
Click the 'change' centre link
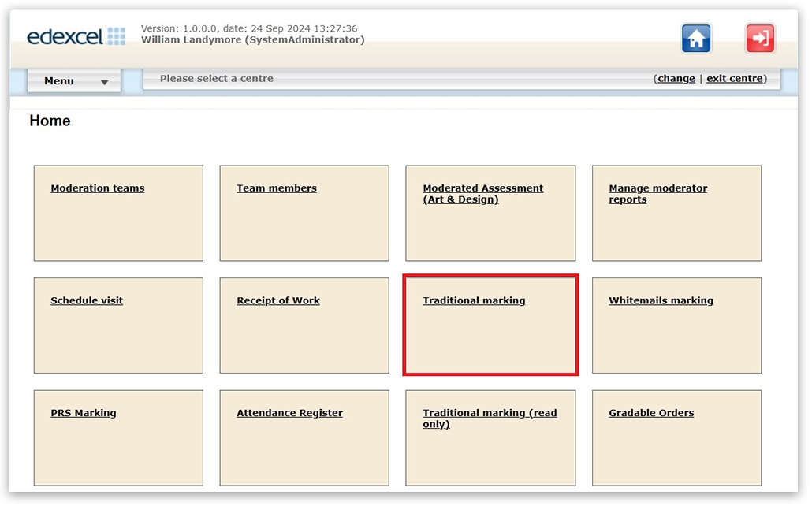[x=676, y=79]
